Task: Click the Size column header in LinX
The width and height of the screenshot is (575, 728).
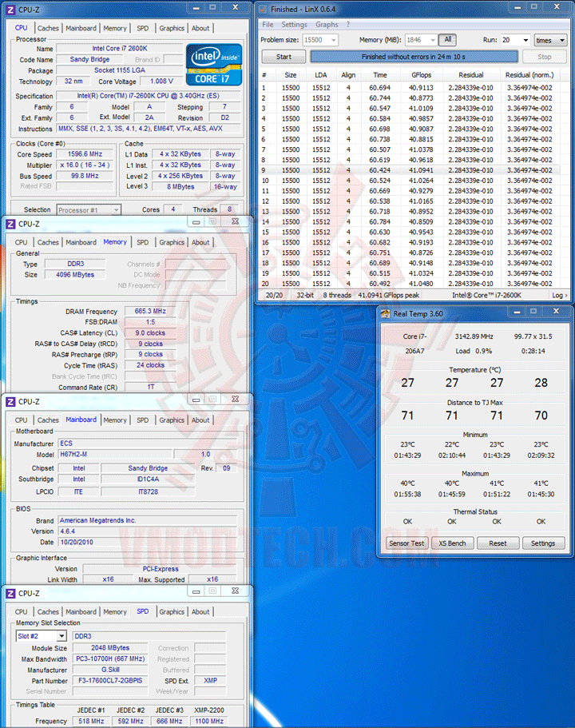Action: pyautogui.click(x=291, y=75)
